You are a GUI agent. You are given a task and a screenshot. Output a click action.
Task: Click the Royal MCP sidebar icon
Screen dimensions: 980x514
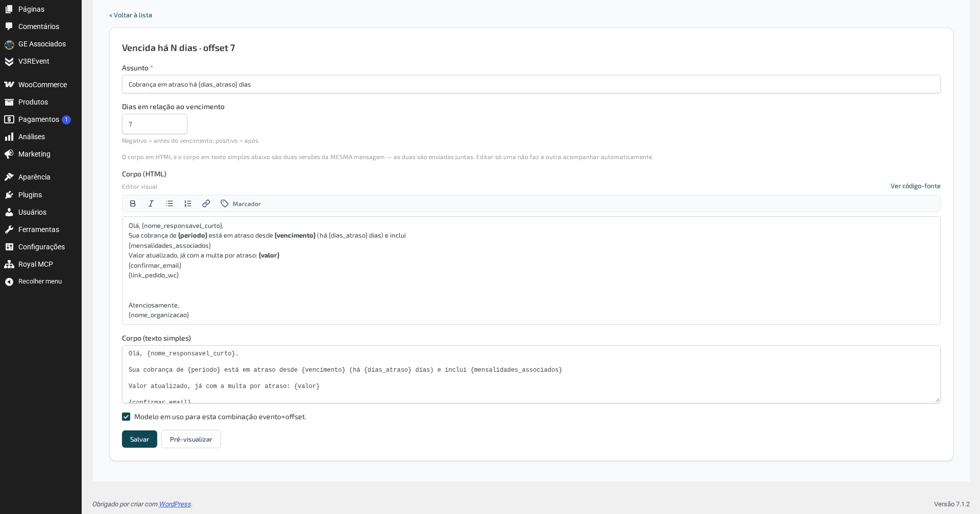pos(9,264)
